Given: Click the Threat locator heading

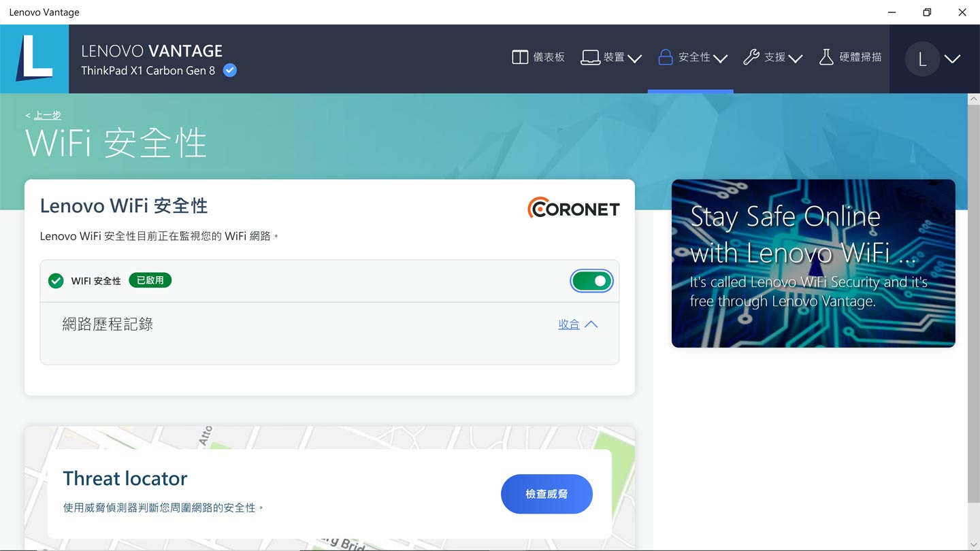Looking at the screenshot, I should click(125, 478).
